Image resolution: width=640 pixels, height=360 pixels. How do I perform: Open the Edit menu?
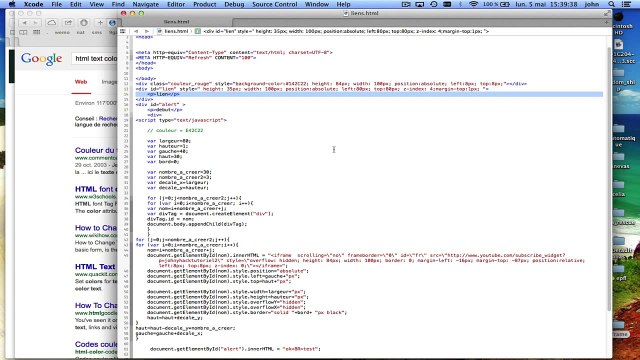(76, 4)
